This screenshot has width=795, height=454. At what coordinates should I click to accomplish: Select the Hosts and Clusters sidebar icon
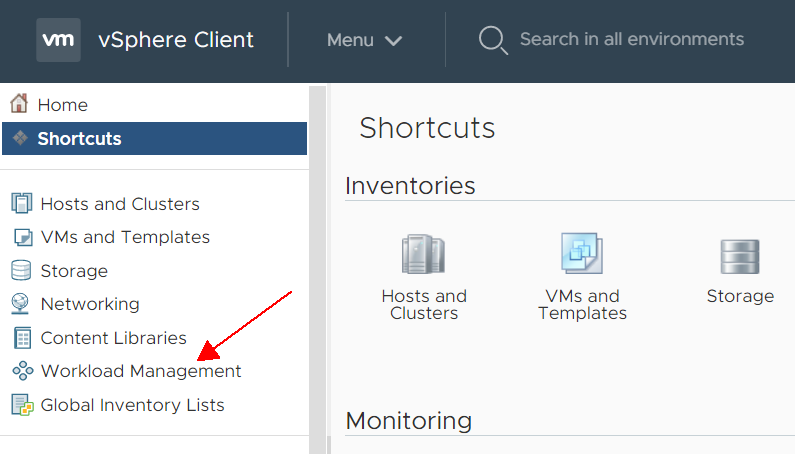22,203
